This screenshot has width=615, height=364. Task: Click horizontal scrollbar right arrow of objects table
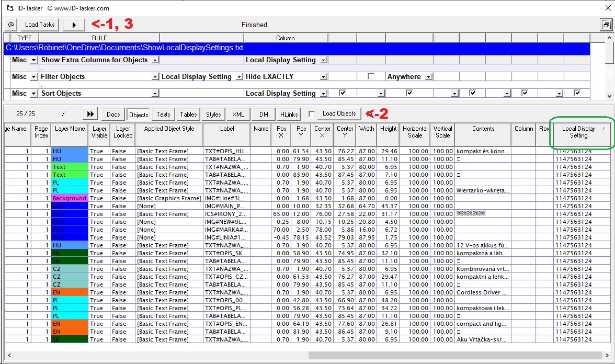click(x=607, y=356)
